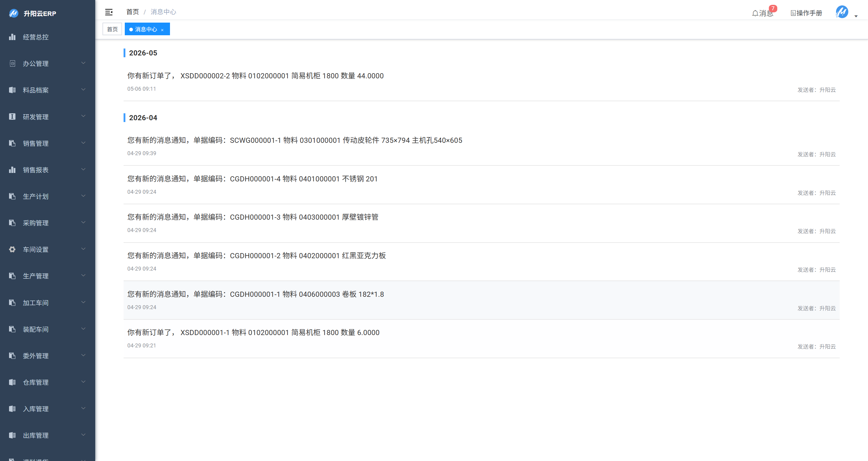This screenshot has height=461, width=868.
Task: Click the 装配车间 sidebar icon
Action: point(12,329)
